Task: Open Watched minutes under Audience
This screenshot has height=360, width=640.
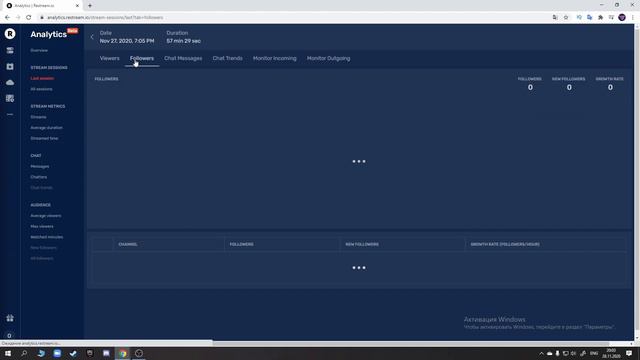Action: [47, 237]
